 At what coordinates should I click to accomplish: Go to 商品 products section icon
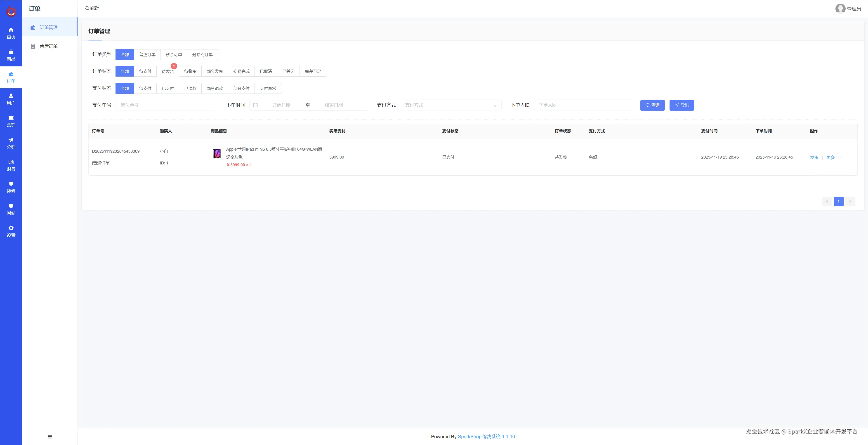[x=11, y=55]
